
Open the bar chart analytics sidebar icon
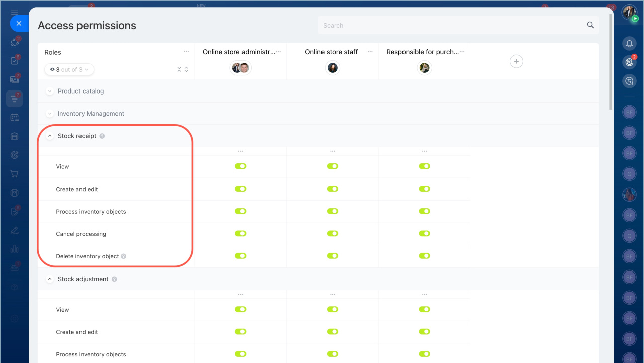click(x=14, y=249)
